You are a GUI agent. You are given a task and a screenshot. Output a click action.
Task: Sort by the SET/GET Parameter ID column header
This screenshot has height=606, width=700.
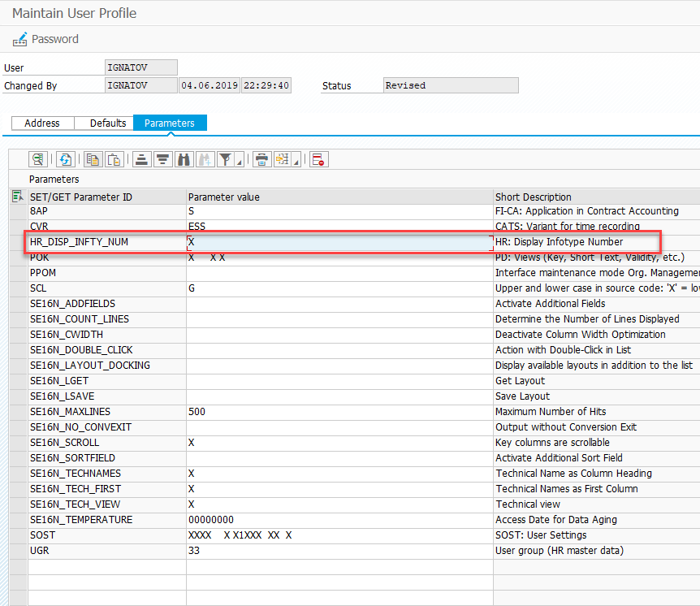click(x=106, y=197)
